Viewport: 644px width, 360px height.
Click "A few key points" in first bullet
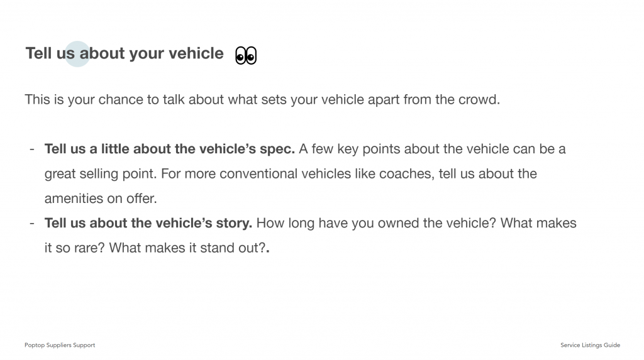pyautogui.click(x=346, y=150)
